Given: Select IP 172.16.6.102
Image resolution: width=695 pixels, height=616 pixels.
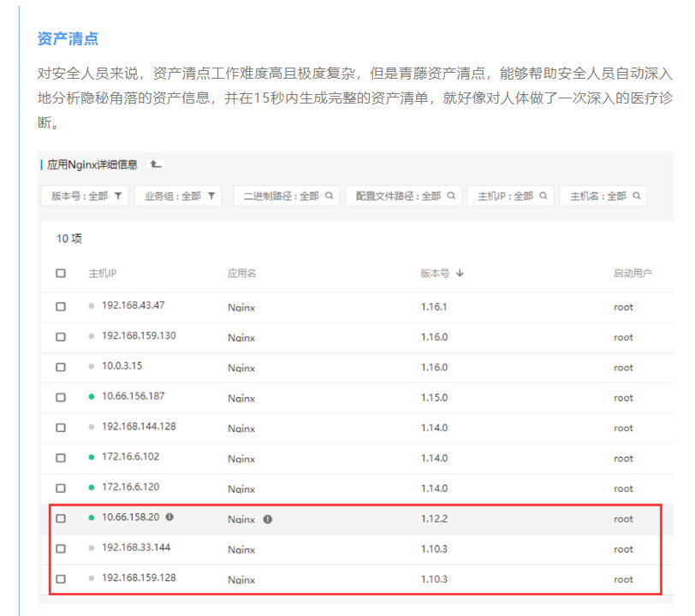Looking at the screenshot, I should [130, 457].
